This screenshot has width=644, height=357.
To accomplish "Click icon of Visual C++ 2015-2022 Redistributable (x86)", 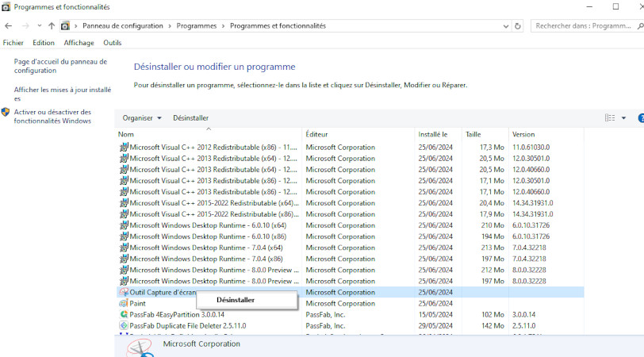I will (x=124, y=214).
